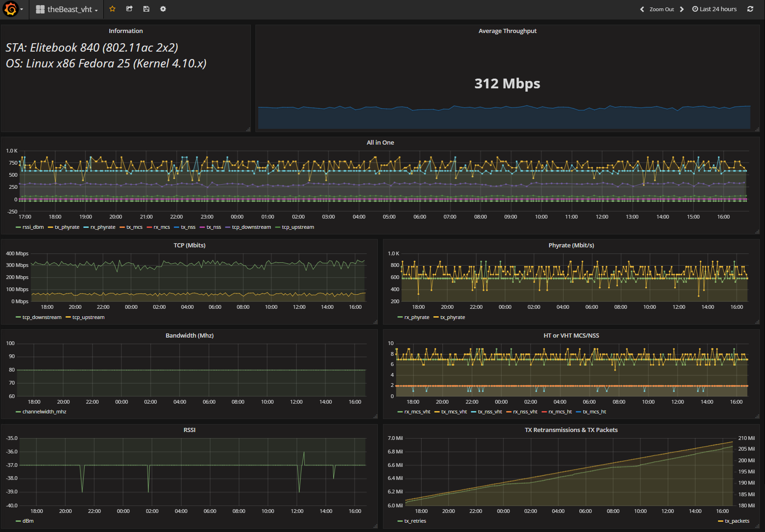Toggle tx_nss_vht legend entry
765x532 pixels.
490,412
